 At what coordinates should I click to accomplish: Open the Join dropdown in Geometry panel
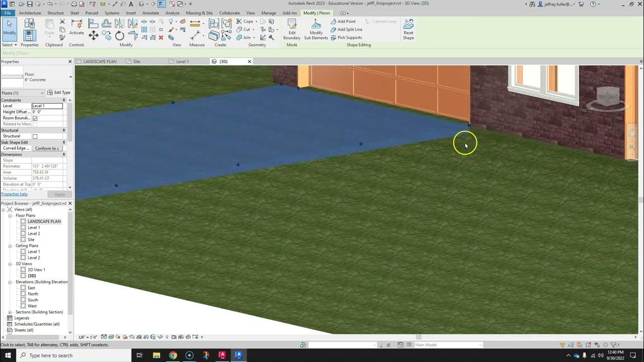(x=254, y=38)
